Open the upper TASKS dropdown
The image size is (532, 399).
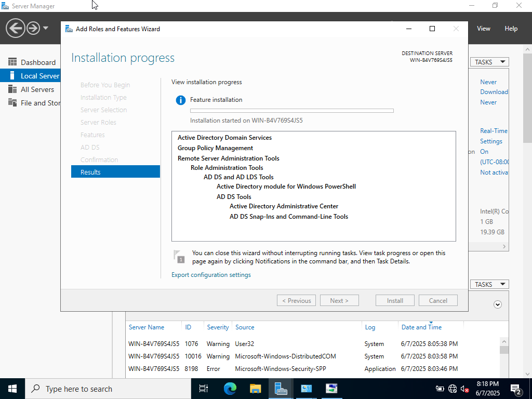click(489, 62)
